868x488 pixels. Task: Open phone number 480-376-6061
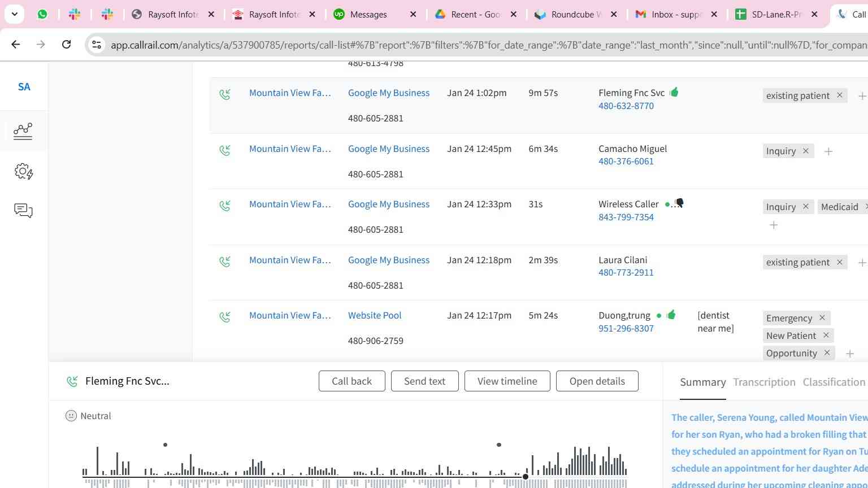coord(626,161)
